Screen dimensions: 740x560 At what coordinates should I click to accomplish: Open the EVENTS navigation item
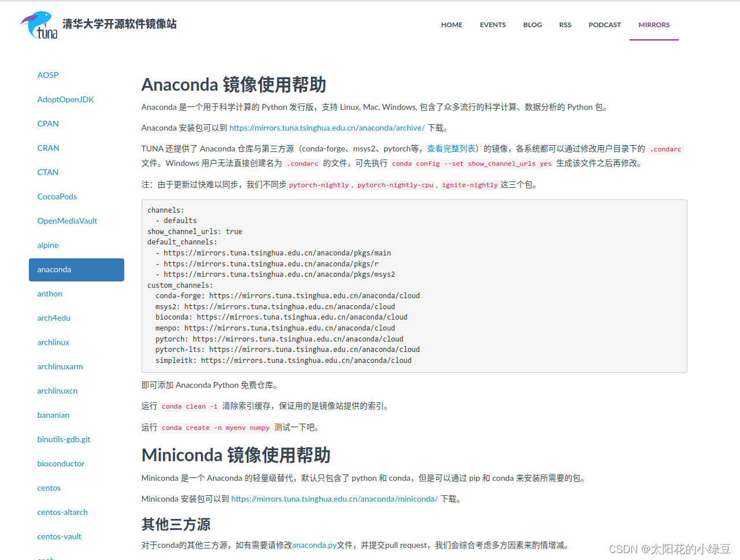pyautogui.click(x=493, y=25)
